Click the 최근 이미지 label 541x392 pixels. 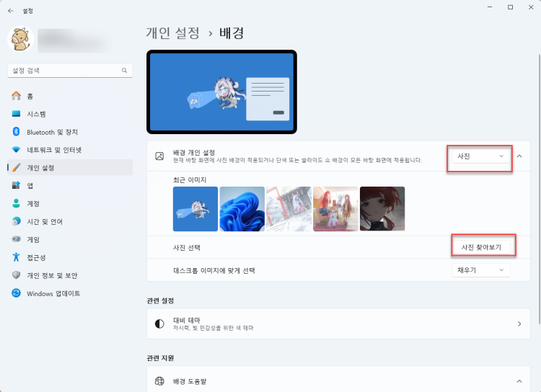(190, 180)
